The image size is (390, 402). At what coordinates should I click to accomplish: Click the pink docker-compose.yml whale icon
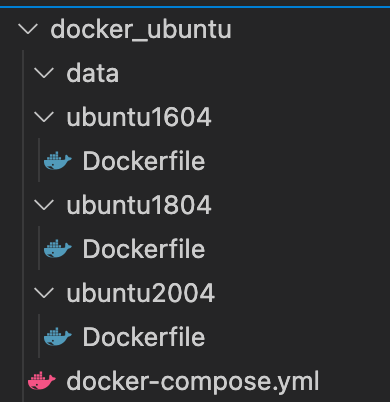(x=42, y=381)
